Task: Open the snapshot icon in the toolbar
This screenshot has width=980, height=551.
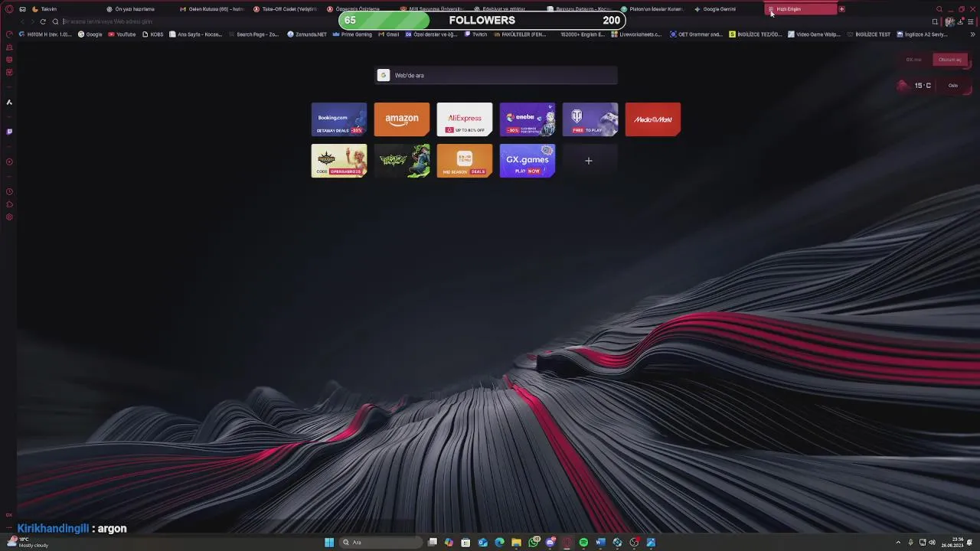Action: click(x=935, y=21)
